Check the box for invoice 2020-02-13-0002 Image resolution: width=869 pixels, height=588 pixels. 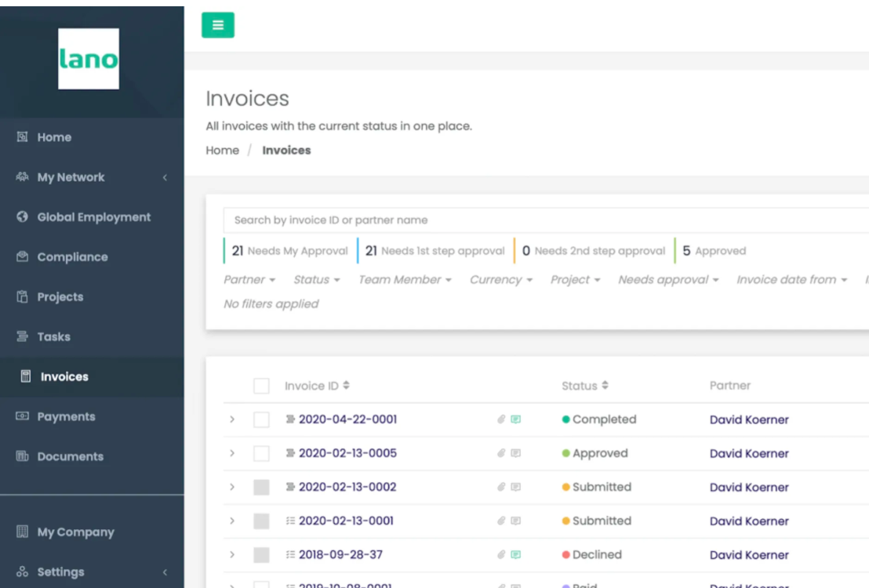[261, 487]
